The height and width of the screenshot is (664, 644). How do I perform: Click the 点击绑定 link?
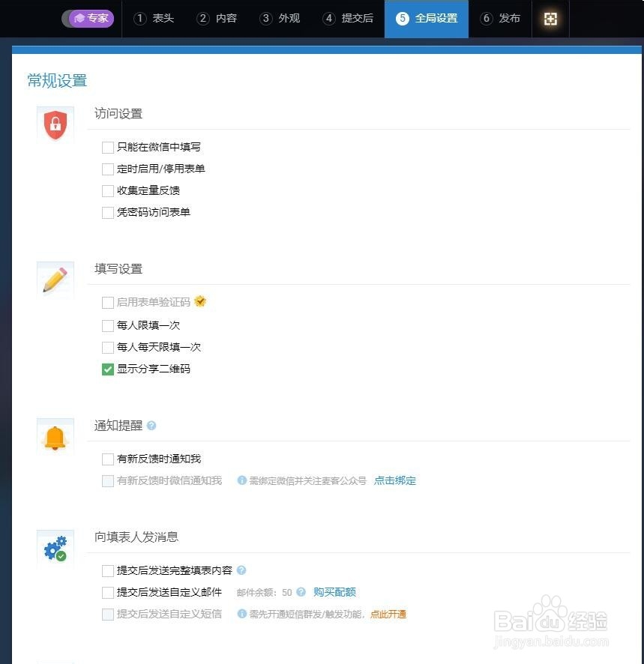click(x=395, y=480)
